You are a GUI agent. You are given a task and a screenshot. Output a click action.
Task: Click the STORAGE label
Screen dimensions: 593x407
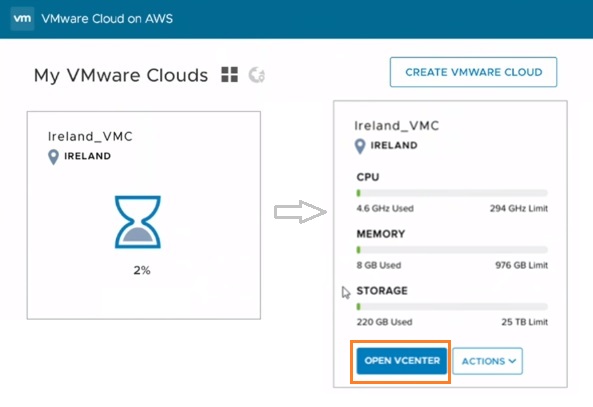coord(382,290)
